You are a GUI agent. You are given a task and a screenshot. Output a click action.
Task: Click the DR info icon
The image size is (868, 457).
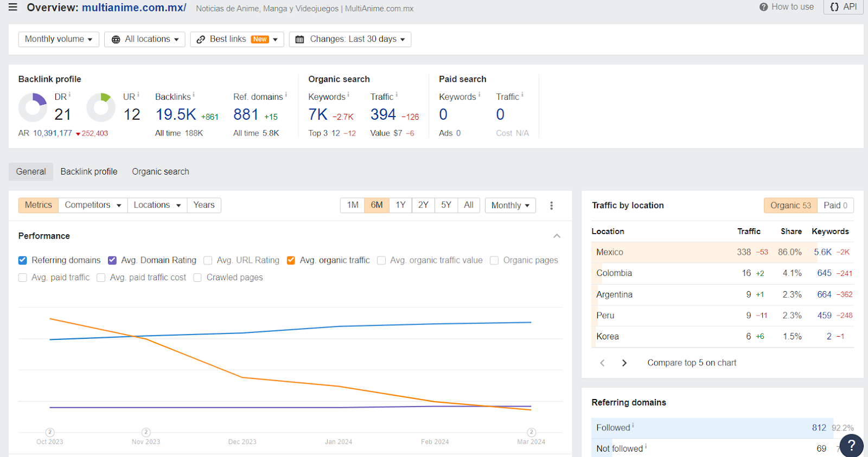click(x=69, y=95)
